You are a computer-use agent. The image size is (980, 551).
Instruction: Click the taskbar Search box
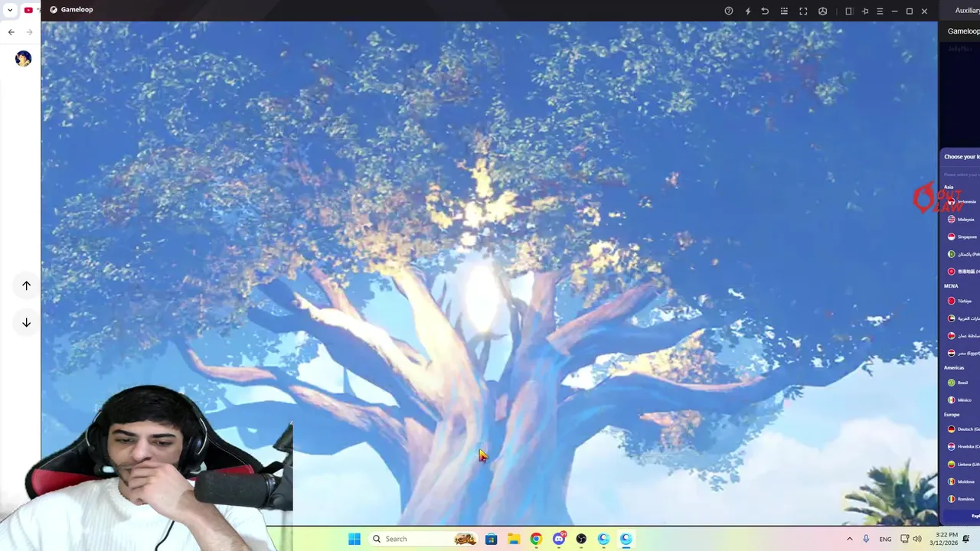pos(424,539)
